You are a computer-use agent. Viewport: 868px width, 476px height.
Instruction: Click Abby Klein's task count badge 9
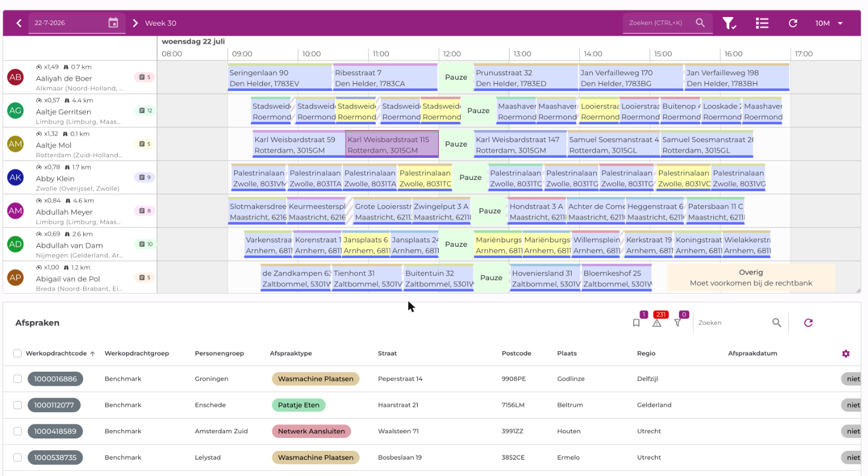click(x=144, y=177)
